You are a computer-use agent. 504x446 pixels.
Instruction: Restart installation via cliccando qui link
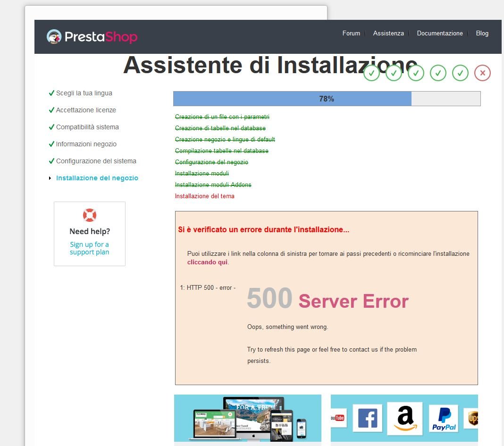(x=207, y=262)
